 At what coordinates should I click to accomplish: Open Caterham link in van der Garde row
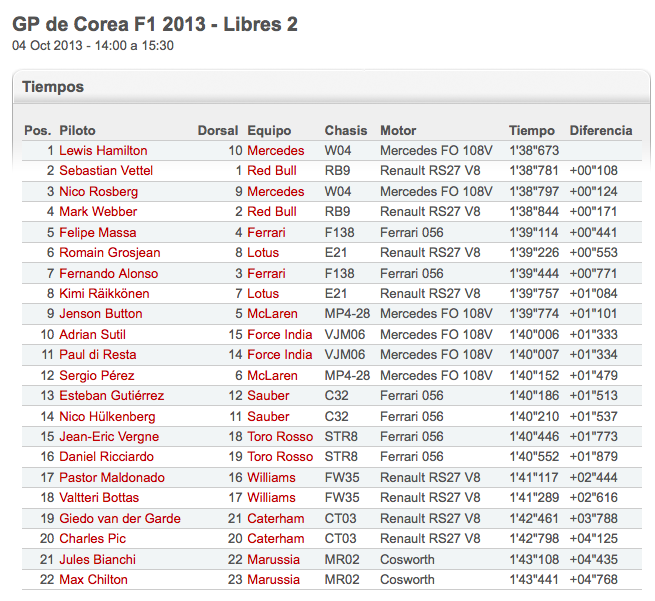[276, 518]
